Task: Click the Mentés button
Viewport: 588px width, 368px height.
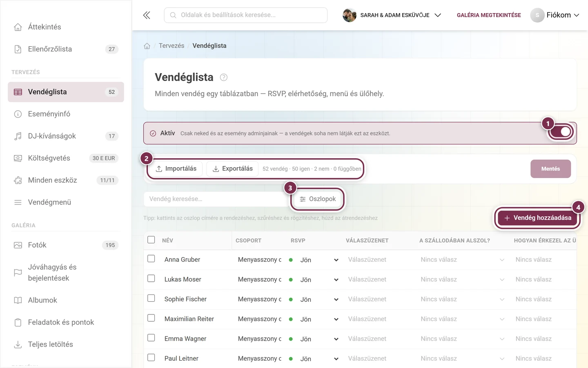Action: tap(550, 169)
